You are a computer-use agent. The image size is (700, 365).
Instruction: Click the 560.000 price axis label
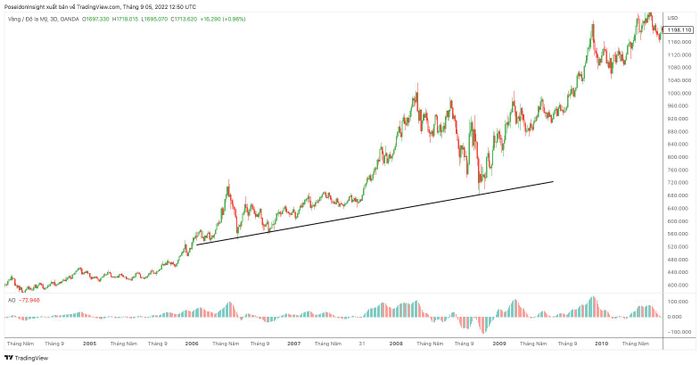[679, 234]
